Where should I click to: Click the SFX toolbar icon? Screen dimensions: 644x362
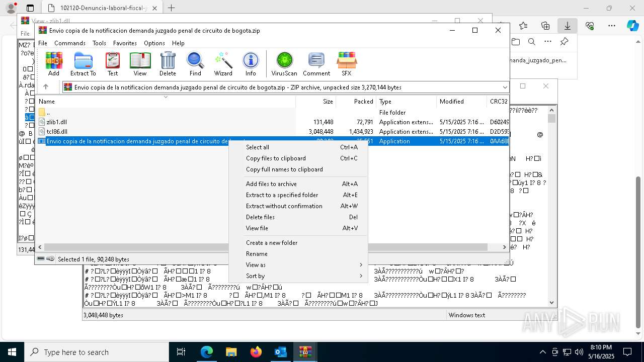346,64
